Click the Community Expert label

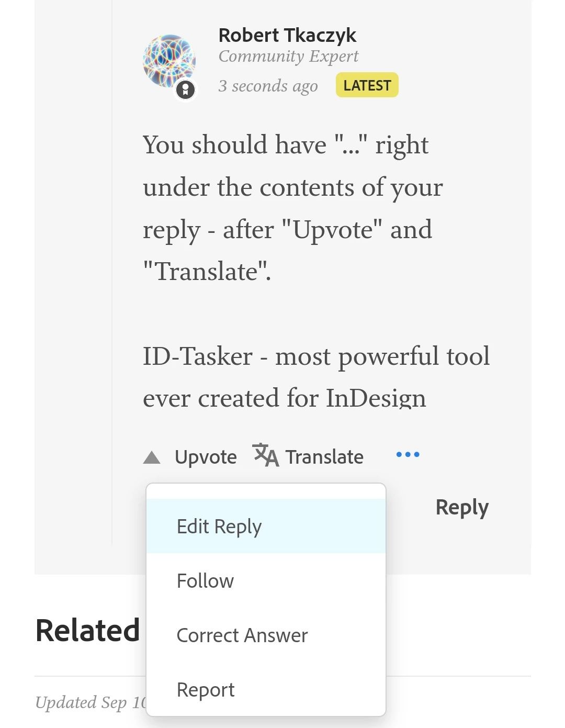pyautogui.click(x=288, y=56)
